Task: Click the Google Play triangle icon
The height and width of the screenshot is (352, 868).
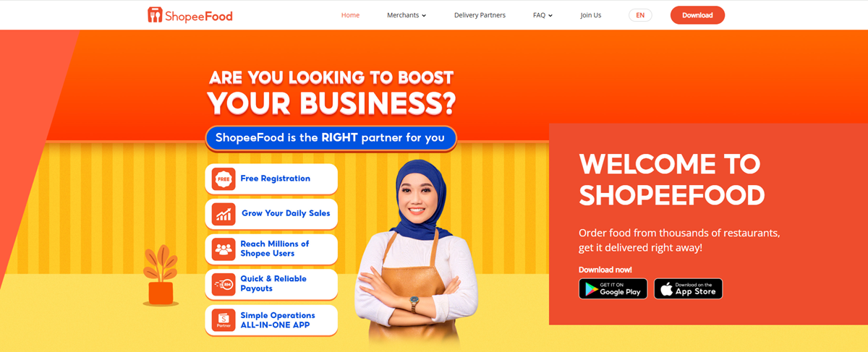Action: pyautogui.click(x=592, y=289)
